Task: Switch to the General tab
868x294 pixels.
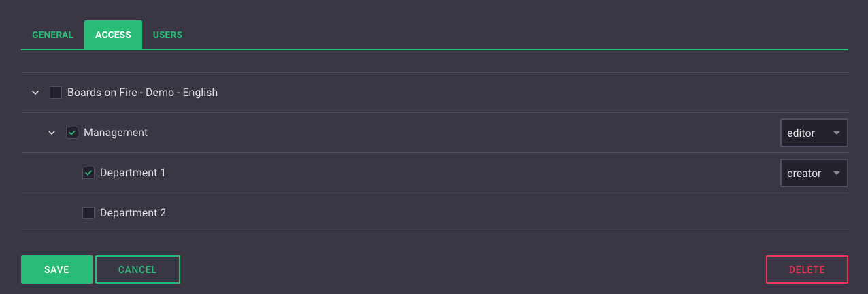Action: [52, 35]
